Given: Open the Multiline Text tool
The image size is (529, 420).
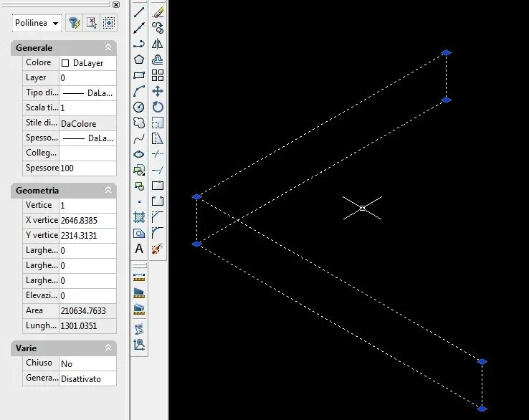Looking at the screenshot, I should pyautogui.click(x=139, y=249).
